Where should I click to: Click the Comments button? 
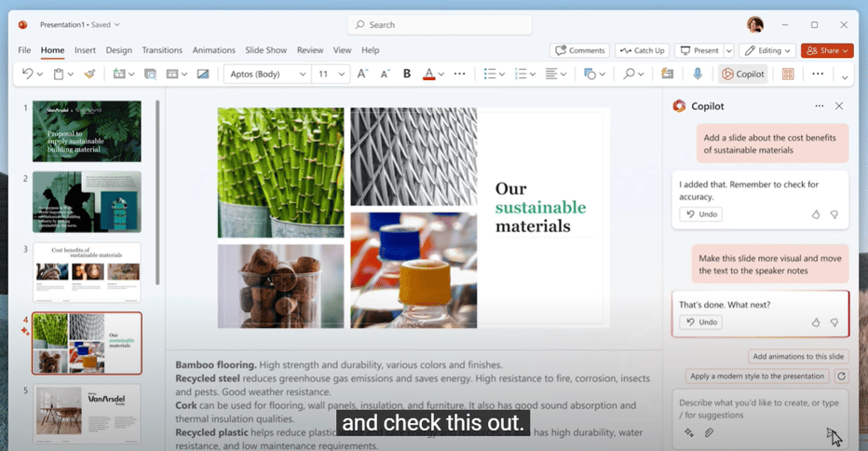pos(579,50)
